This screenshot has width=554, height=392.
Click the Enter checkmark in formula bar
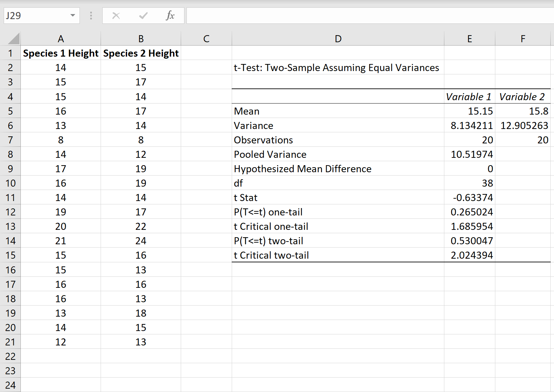coord(143,15)
